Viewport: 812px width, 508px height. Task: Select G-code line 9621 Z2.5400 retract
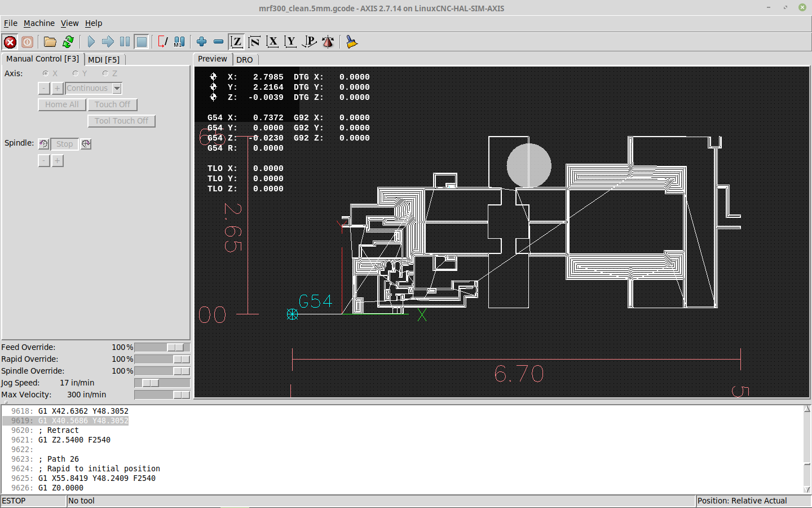coord(74,440)
